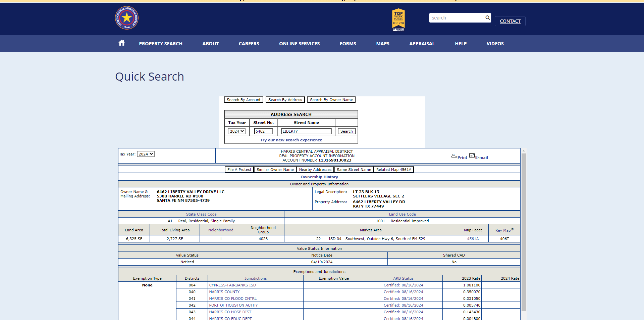Image resolution: width=644 pixels, height=320 pixels.
Task: Focus the Street Name input field
Action: [306, 131]
